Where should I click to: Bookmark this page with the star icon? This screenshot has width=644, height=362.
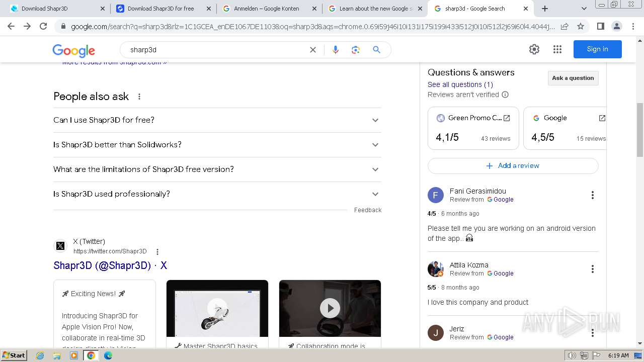(581, 26)
